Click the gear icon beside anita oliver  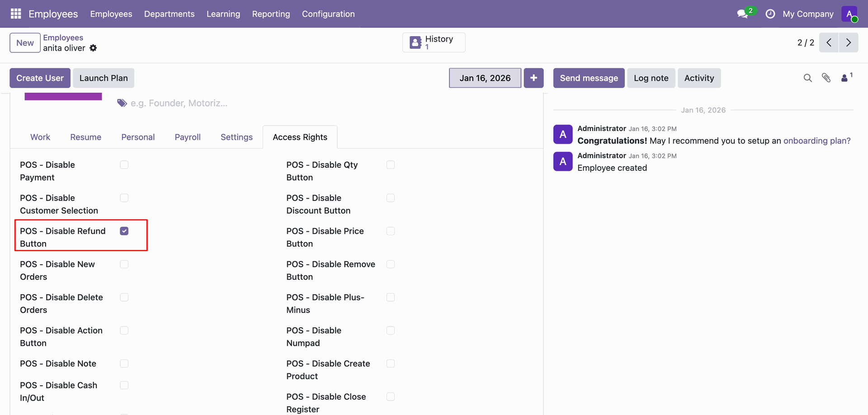(93, 48)
